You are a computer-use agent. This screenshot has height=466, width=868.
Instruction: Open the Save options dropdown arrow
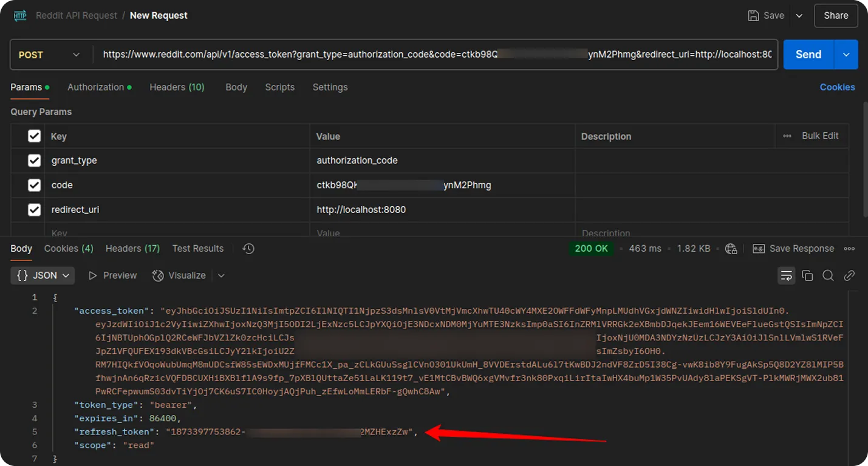[799, 16]
